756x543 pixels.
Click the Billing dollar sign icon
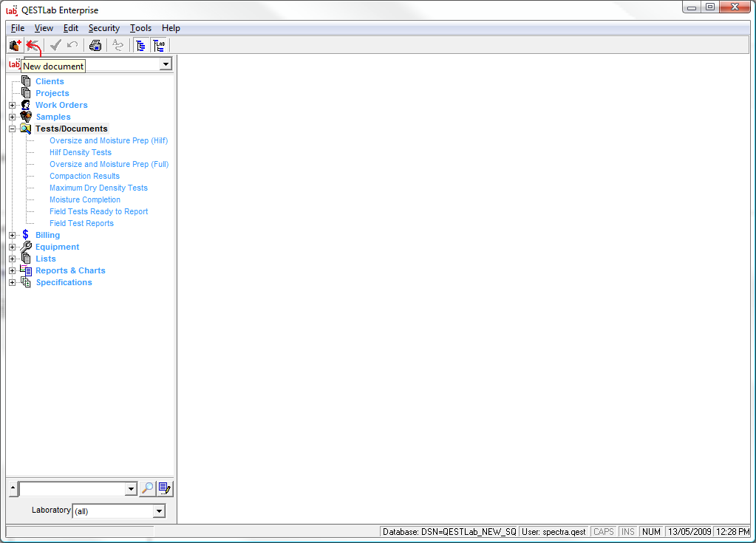(26, 235)
